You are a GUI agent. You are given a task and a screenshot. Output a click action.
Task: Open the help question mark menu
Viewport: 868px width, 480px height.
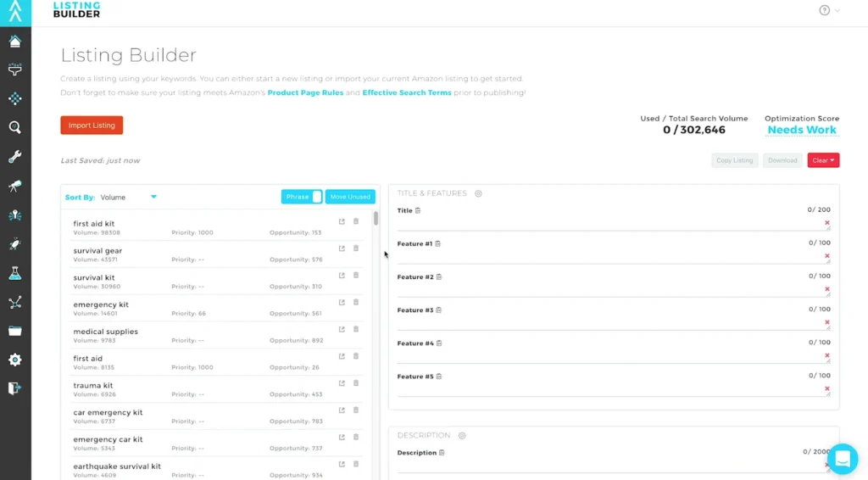(829, 10)
